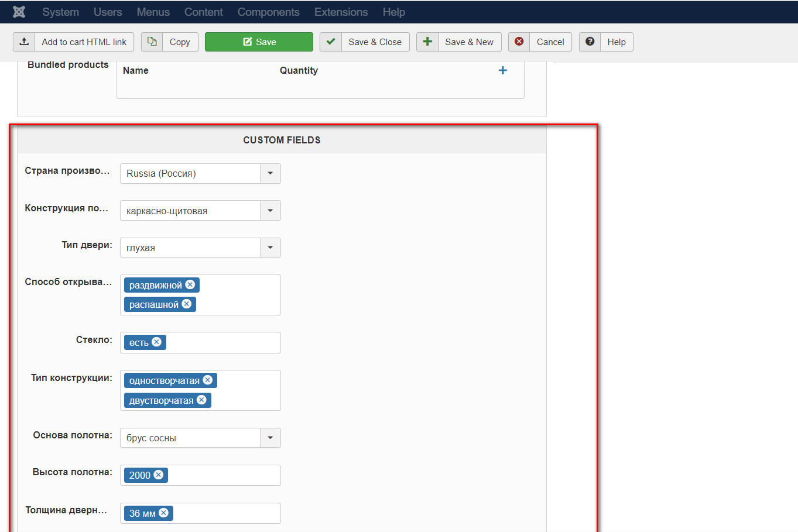Click the copy icon on the toolbar
The image size is (798, 532).
pyautogui.click(x=152, y=42)
